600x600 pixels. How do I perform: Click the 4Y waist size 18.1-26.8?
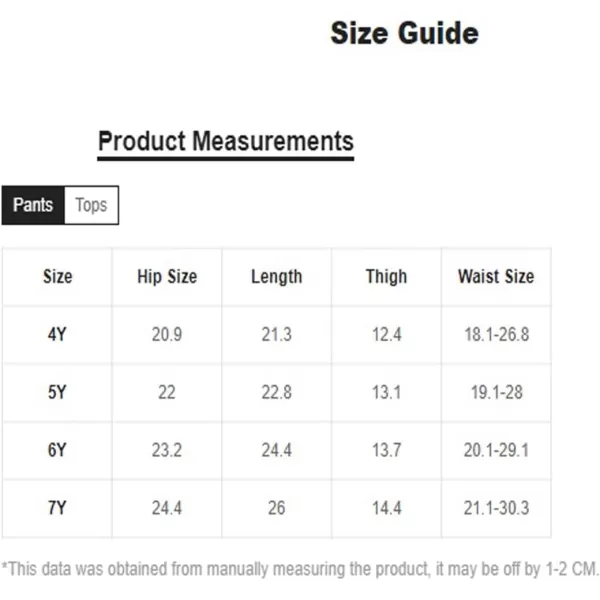[497, 334]
